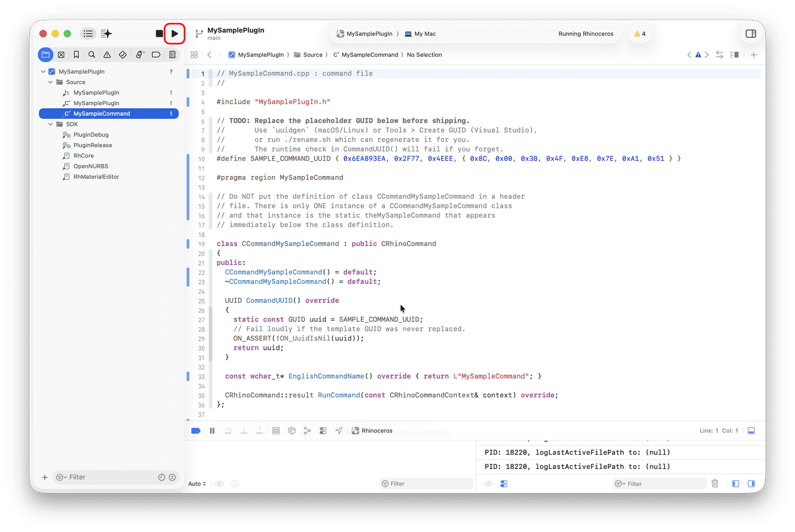Click the console output Filter field
The height and width of the screenshot is (532, 795).
[660, 484]
